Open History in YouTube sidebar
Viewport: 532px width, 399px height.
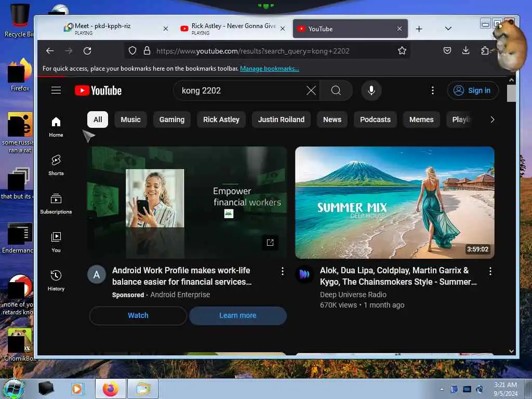[56, 280]
